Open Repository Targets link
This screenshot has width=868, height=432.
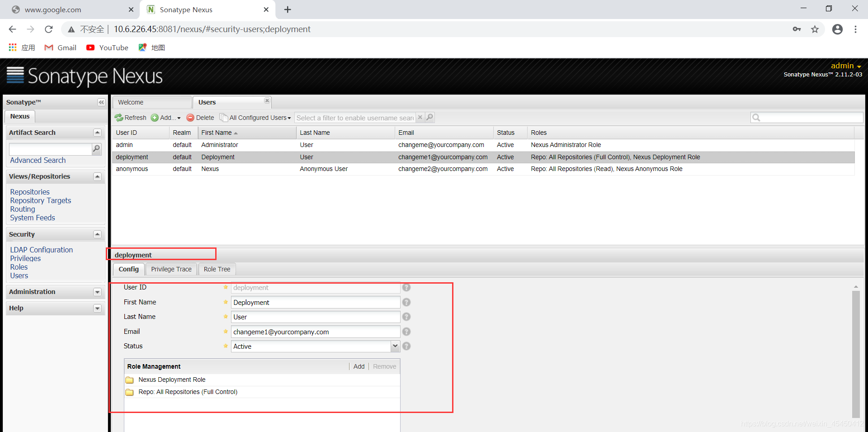click(41, 200)
